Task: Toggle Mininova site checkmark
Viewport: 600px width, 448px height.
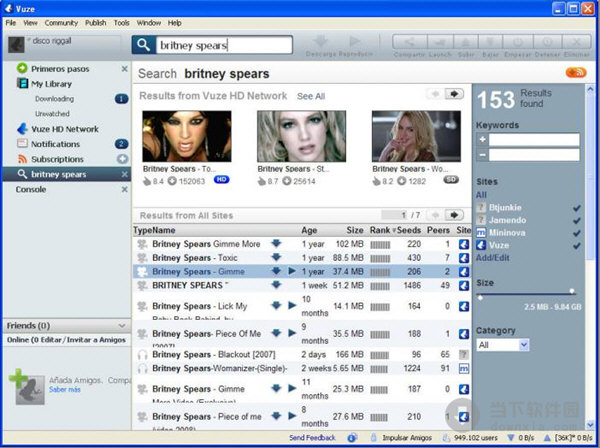Action: point(577,233)
